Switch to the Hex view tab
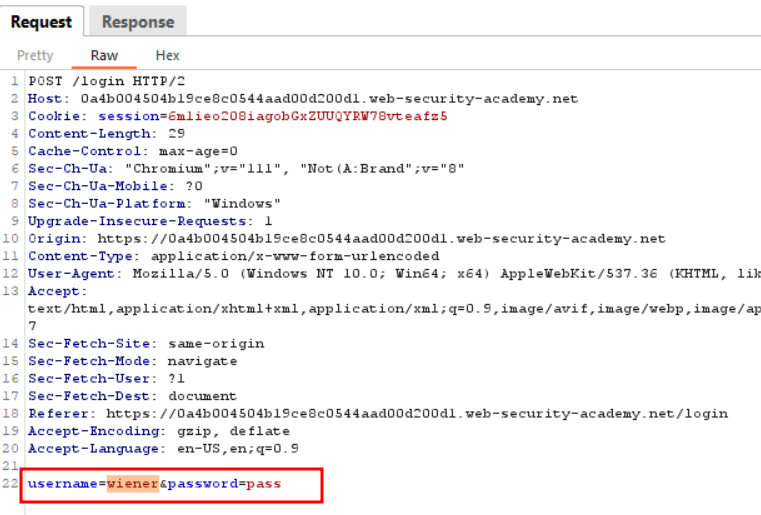761x515 pixels. pos(167,55)
